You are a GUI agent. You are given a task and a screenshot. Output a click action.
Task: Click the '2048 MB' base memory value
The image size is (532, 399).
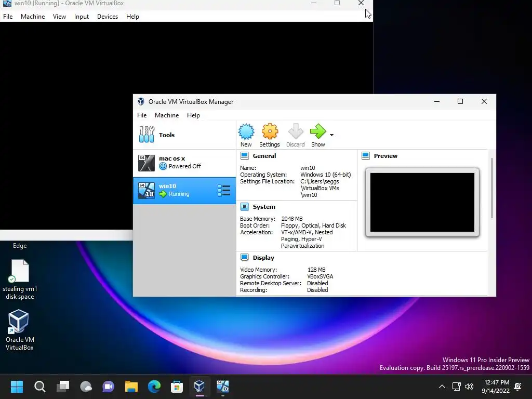click(x=292, y=219)
